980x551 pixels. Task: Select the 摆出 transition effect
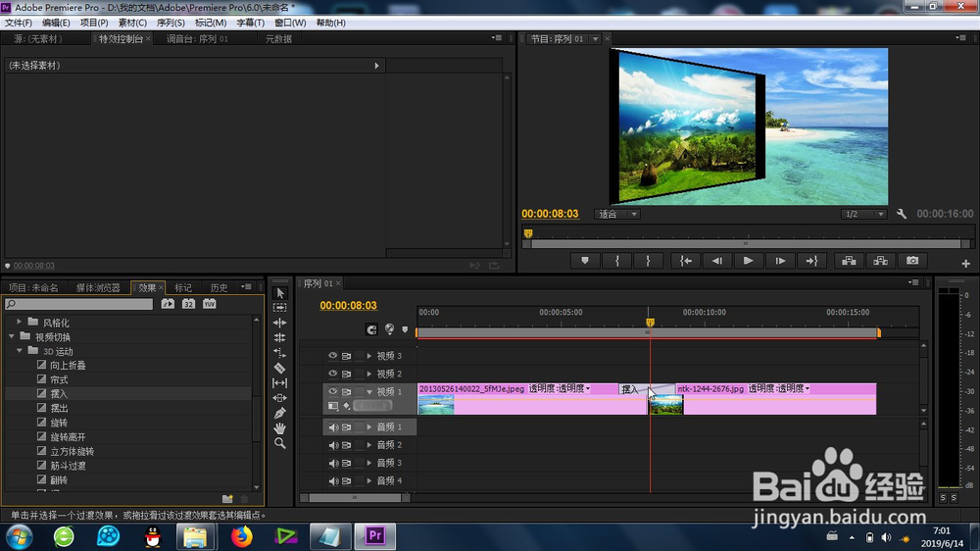click(59, 408)
